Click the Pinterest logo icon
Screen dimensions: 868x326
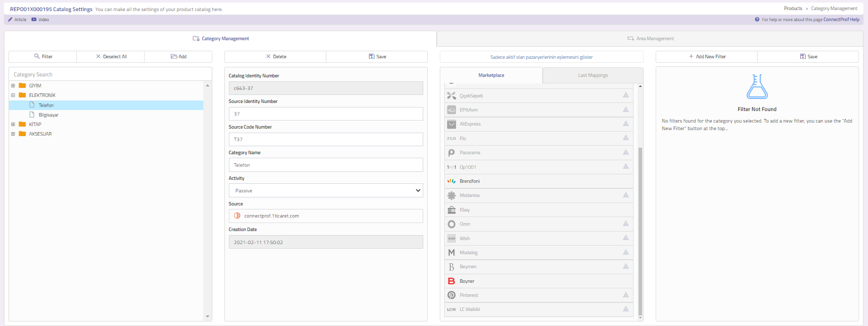[451, 295]
